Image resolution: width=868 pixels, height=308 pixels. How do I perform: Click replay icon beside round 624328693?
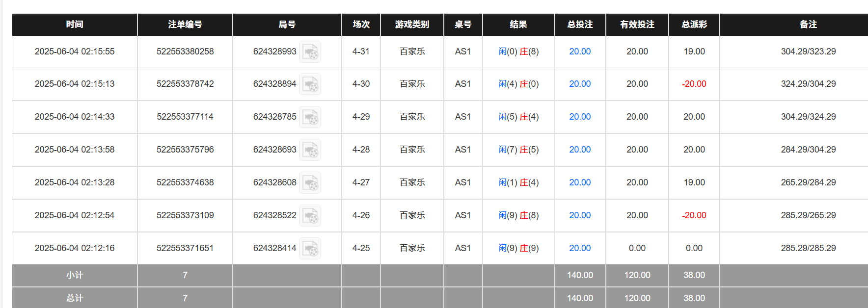coord(310,150)
